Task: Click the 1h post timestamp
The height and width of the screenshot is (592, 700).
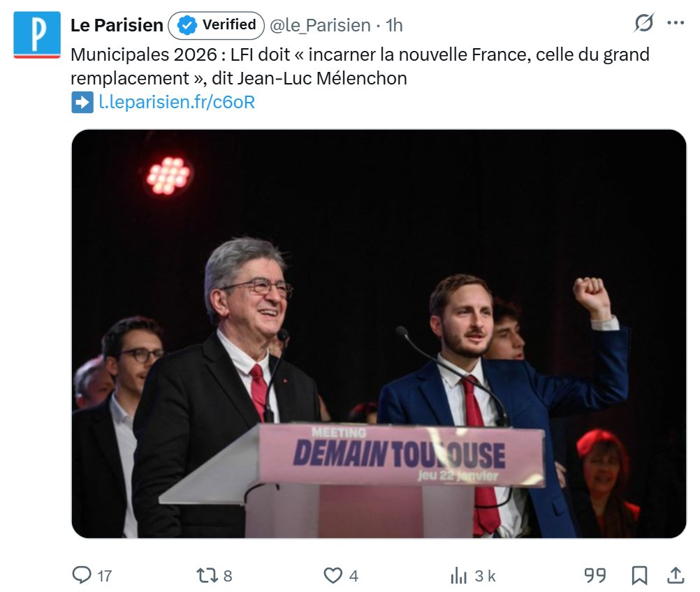Action: point(394,26)
